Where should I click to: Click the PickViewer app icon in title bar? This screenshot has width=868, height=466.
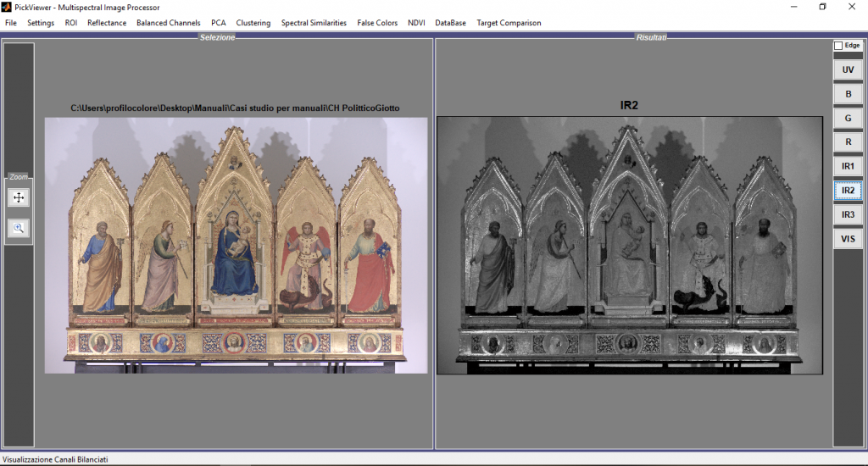(6, 7)
